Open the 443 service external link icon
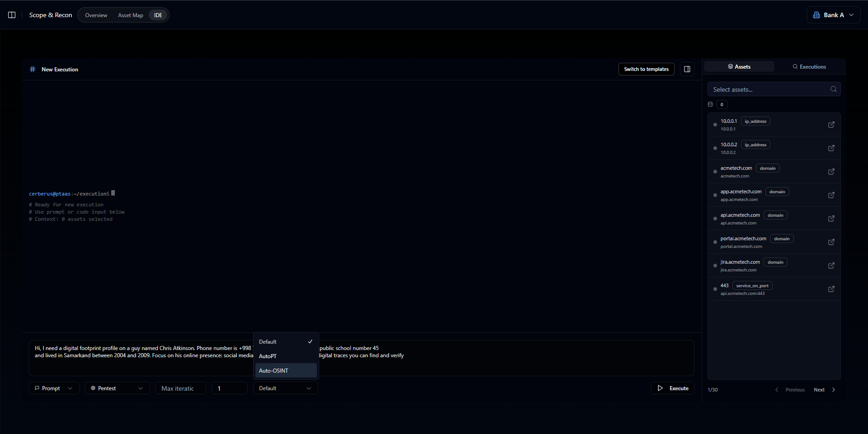This screenshot has width=868, height=434. click(x=831, y=289)
